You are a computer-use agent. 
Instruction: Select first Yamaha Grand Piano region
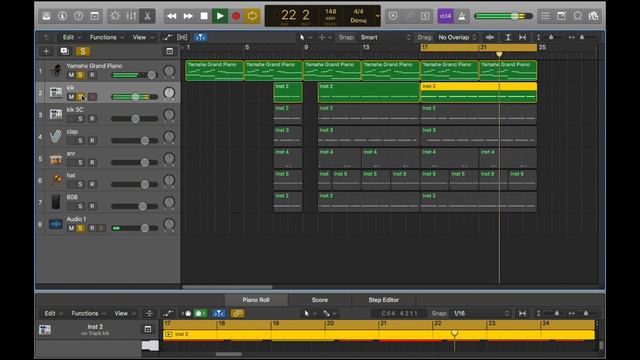coord(215,71)
